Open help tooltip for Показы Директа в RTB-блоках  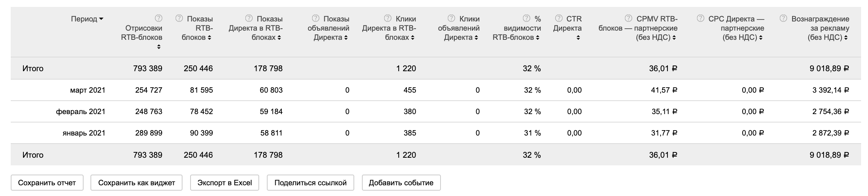point(249,18)
